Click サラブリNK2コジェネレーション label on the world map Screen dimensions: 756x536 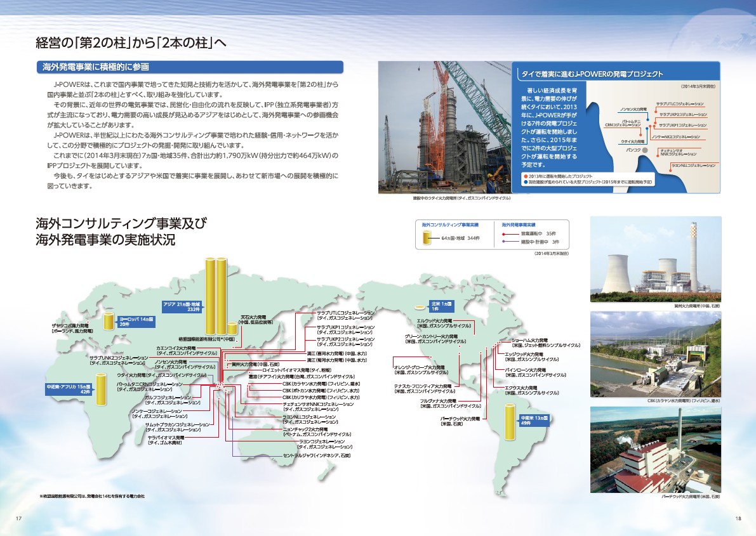tap(119, 360)
